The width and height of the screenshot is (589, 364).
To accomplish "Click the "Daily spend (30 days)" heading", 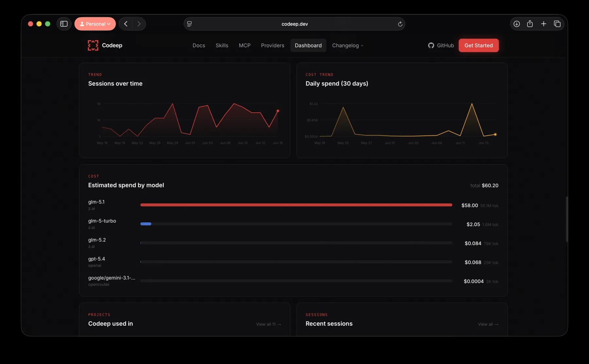I will (x=337, y=84).
